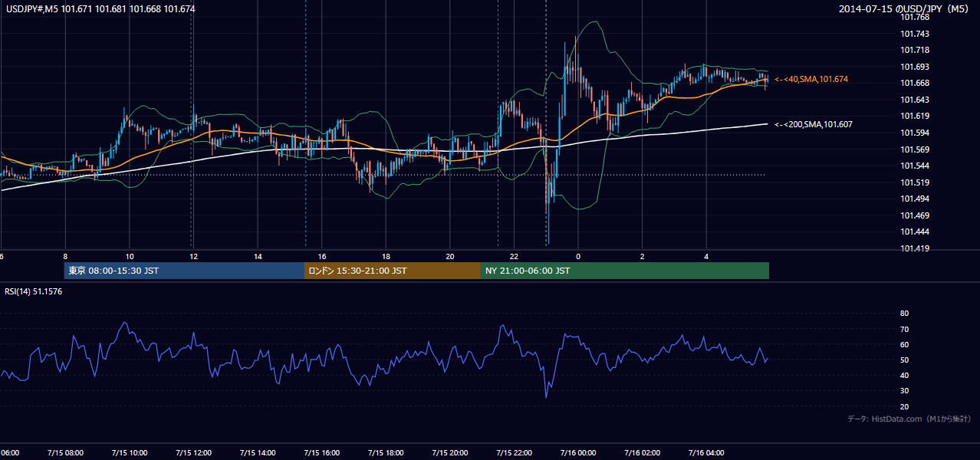
Task: Click RSI scale level 50
Action: click(905, 360)
